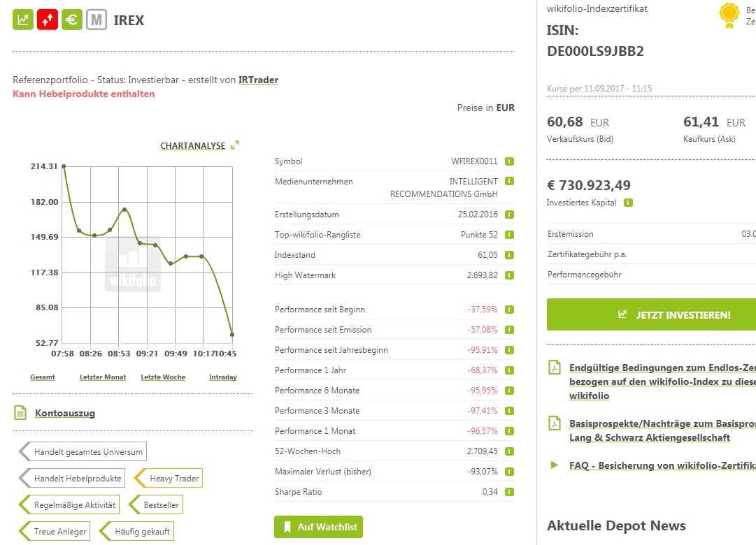Click the expand arrows icon next to Chartanalyse
Image resolution: width=756 pixels, height=545 pixels.
click(235, 145)
